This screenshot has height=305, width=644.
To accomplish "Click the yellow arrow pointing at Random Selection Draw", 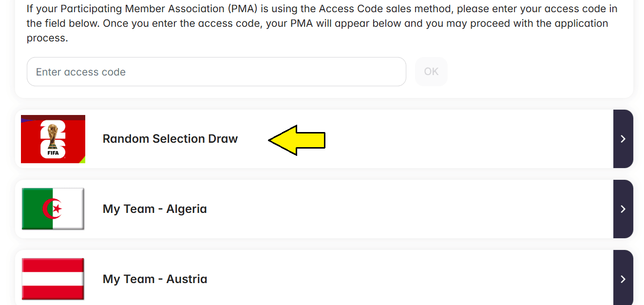I will pyautogui.click(x=297, y=140).
